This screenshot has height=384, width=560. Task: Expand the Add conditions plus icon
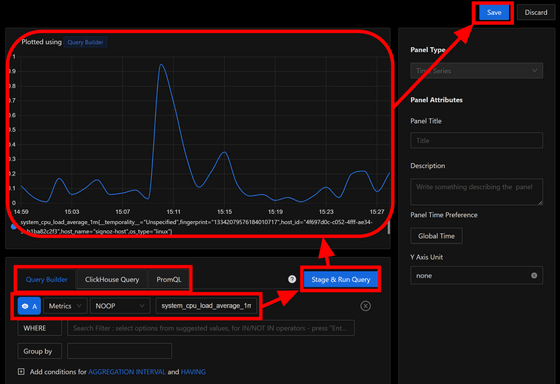(x=21, y=372)
